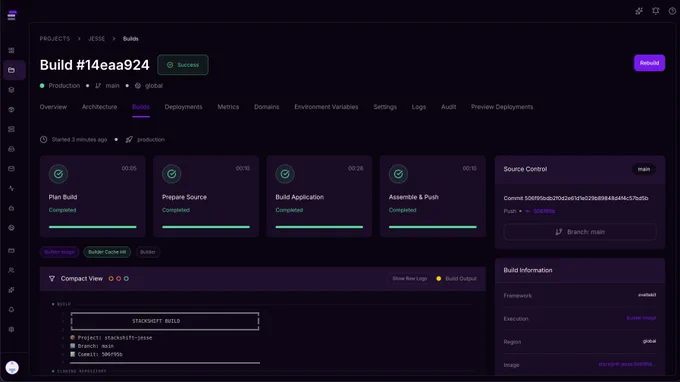Click the Build Application progress bar
The image size is (680, 382).
coord(319,227)
